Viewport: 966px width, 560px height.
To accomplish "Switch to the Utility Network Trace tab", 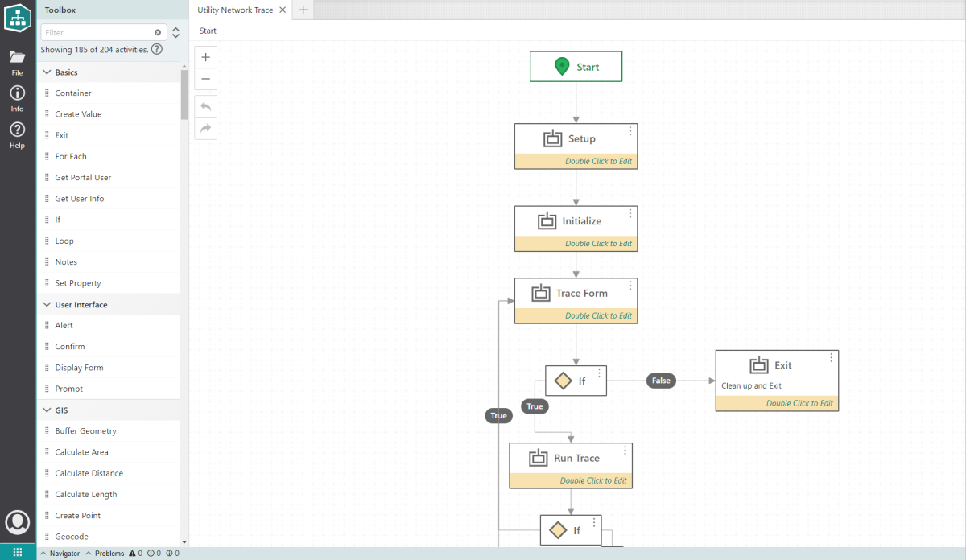I will (x=235, y=10).
